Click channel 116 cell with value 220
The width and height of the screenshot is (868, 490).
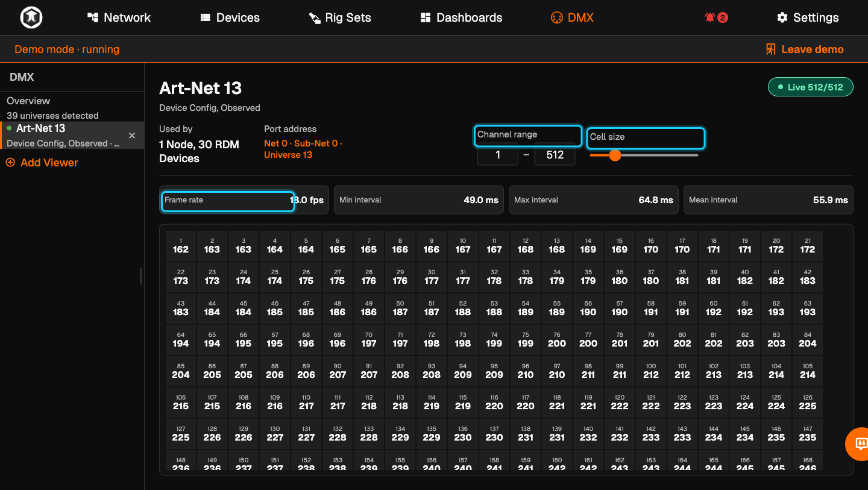coord(494,403)
